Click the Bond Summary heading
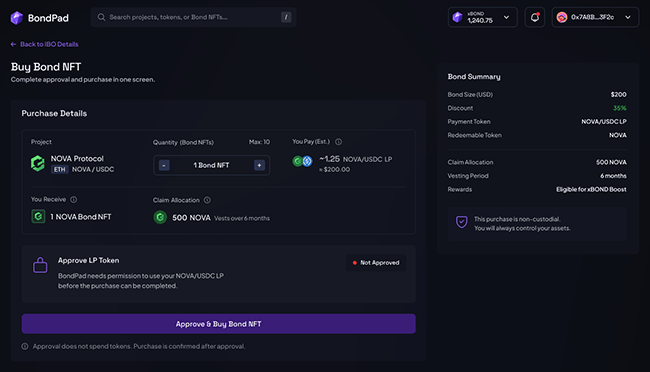 click(x=474, y=77)
